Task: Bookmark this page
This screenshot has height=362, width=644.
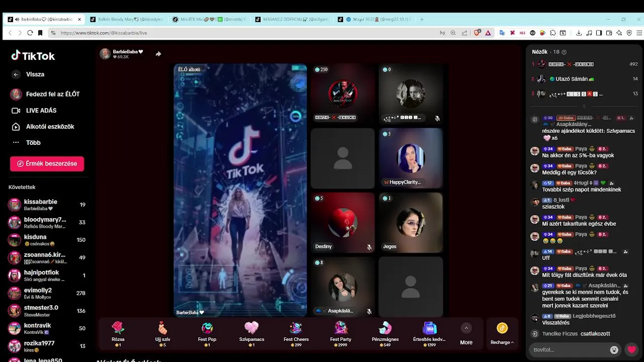Action: 40,33
